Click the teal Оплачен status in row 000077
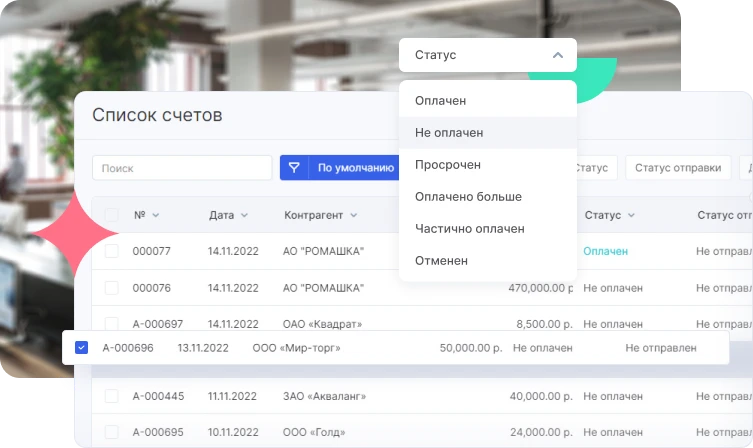Viewport: 753px width, 448px height. click(x=605, y=251)
